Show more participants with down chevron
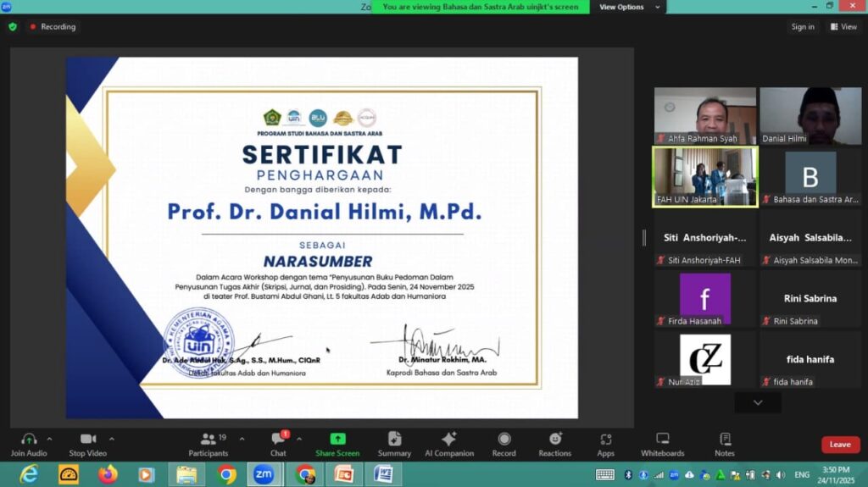The image size is (868, 487). (758, 403)
